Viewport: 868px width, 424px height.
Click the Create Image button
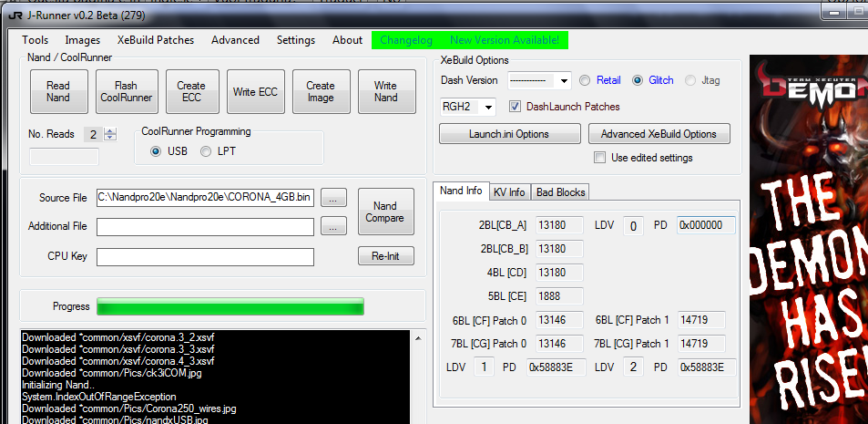click(x=320, y=92)
